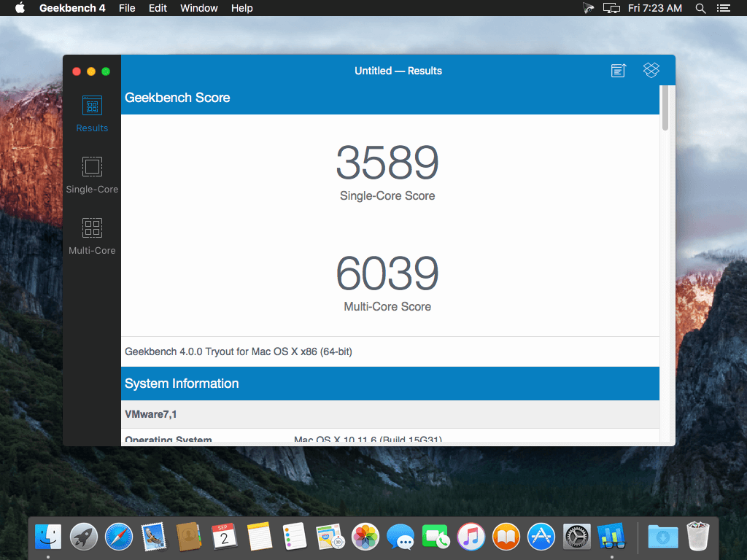This screenshot has width=747, height=560.
Task: Open the Window menu
Action: pos(198,8)
